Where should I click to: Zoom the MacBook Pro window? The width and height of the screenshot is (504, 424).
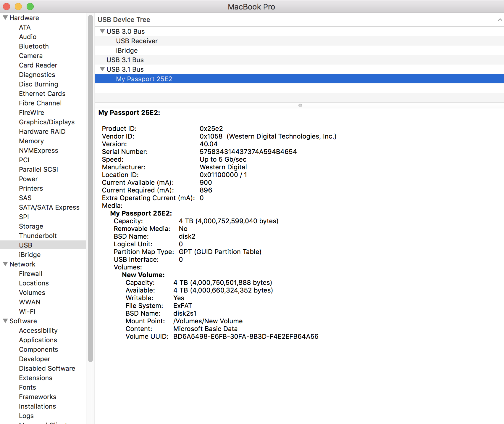[x=30, y=7]
